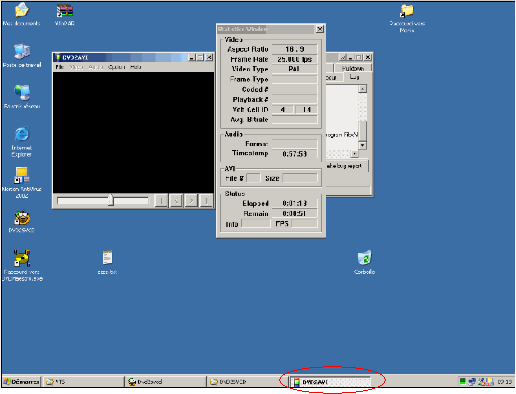Step forward with the right arrow button
Image resolution: width=516 pixels, height=394 pixels.
(191, 201)
